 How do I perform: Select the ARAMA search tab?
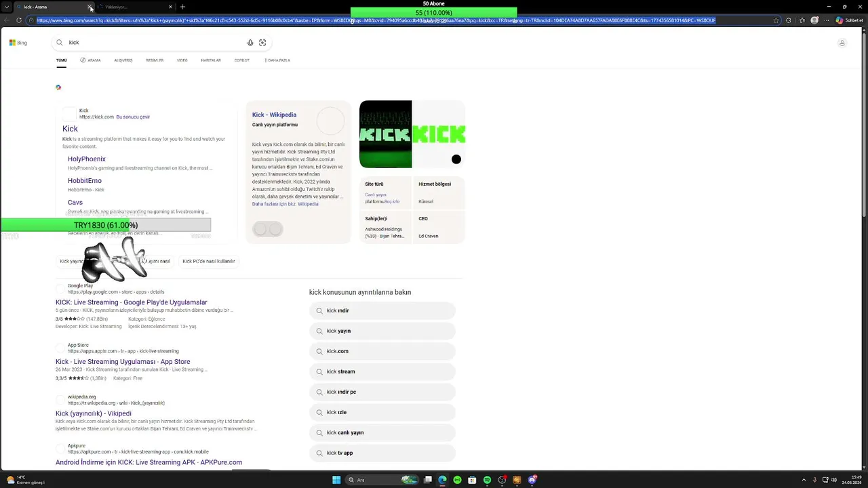(90, 60)
